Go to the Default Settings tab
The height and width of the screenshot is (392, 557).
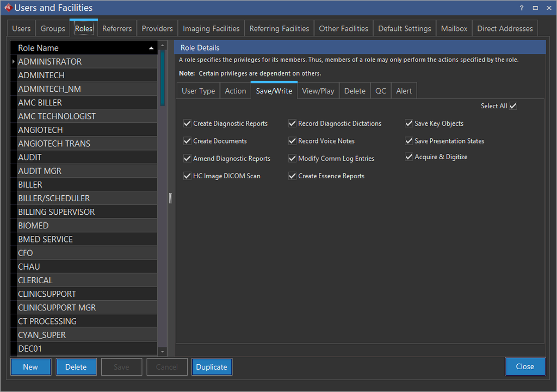point(404,29)
